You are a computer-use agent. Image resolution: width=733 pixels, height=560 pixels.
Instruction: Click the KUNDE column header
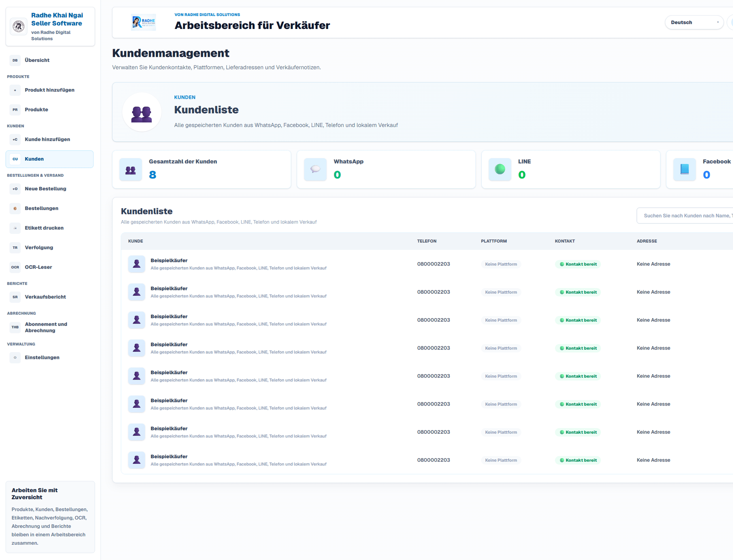pos(136,241)
